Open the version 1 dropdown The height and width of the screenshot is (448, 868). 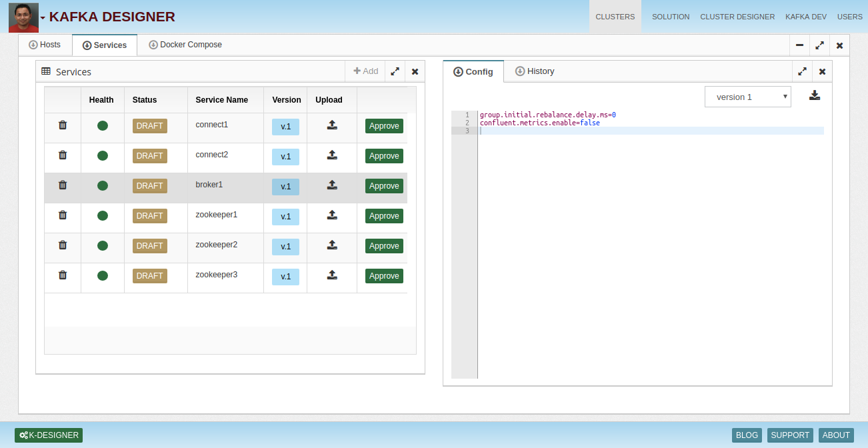(x=747, y=97)
